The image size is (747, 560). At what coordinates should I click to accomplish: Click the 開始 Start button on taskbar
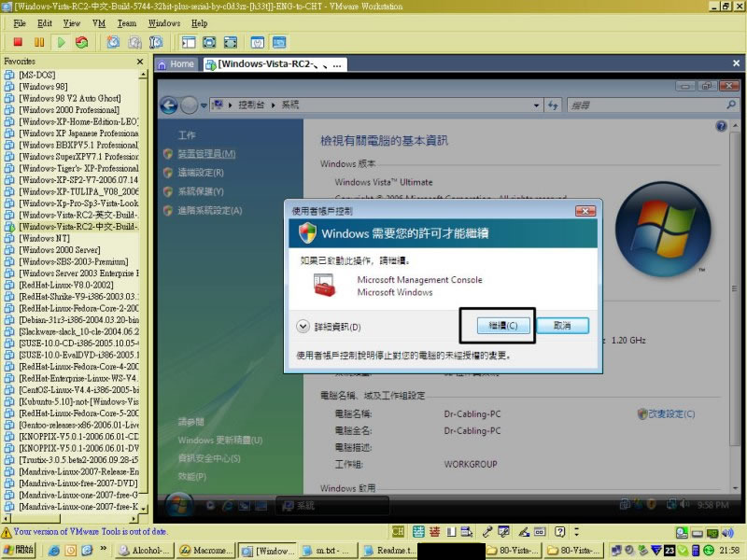point(19,550)
